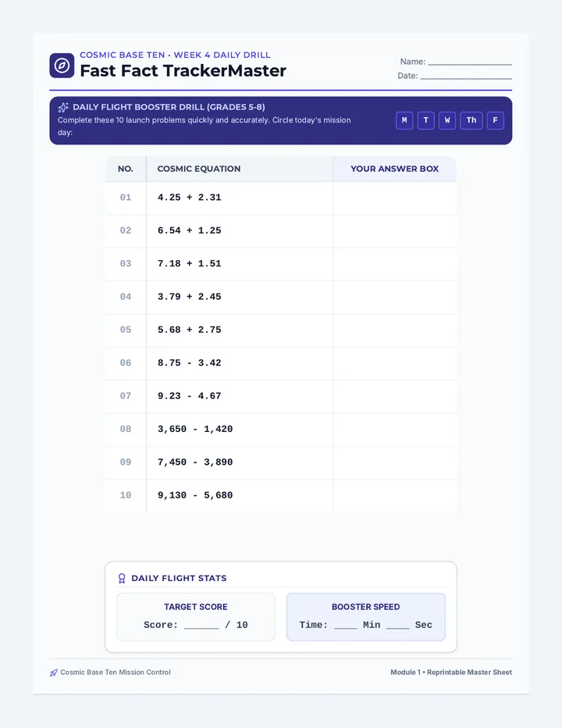Click the Score blank line
The height and width of the screenshot is (728, 562).
(x=201, y=627)
